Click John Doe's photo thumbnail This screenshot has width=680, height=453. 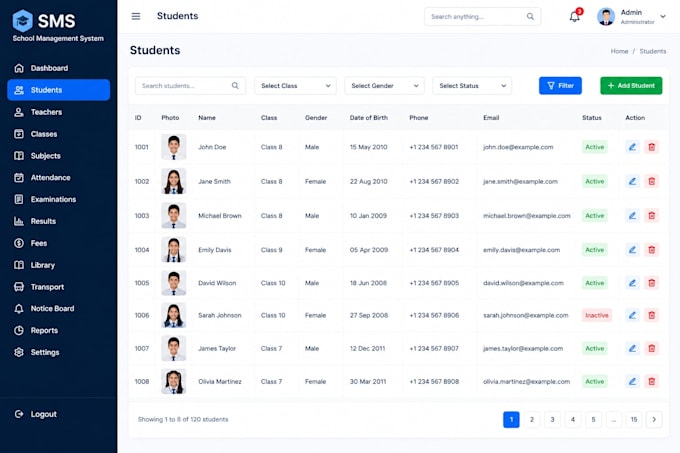(173, 147)
